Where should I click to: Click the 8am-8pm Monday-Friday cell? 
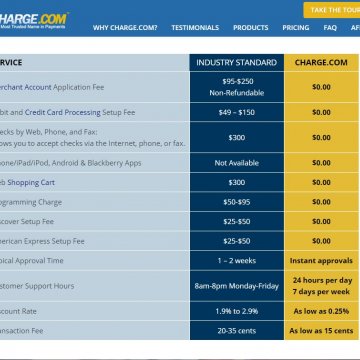point(237,286)
